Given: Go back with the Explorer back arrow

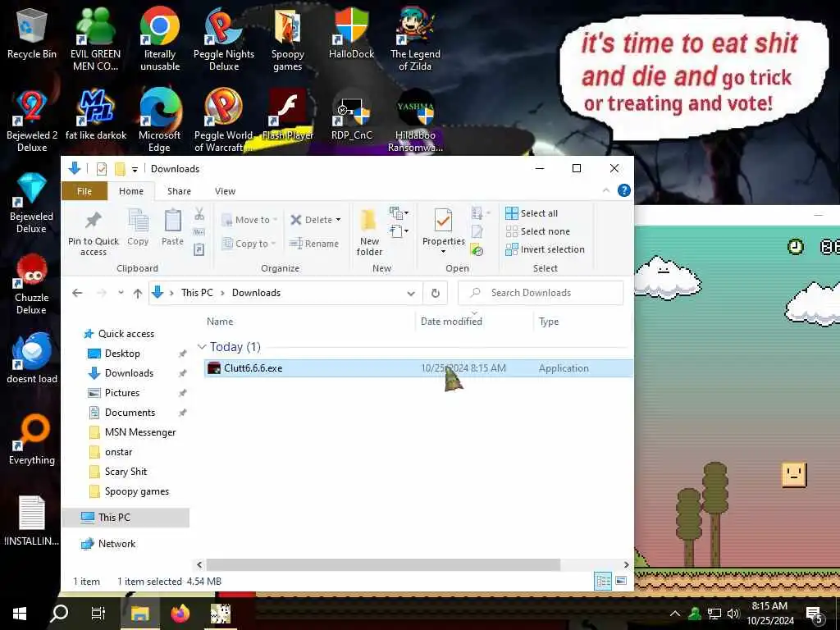Looking at the screenshot, I should pyautogui.click(x=77, y=293).
